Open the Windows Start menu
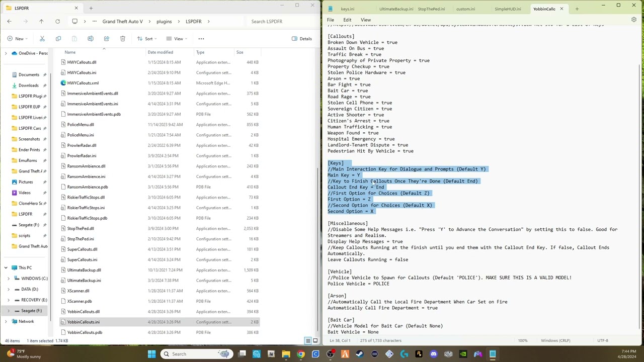 coord(151,354)
